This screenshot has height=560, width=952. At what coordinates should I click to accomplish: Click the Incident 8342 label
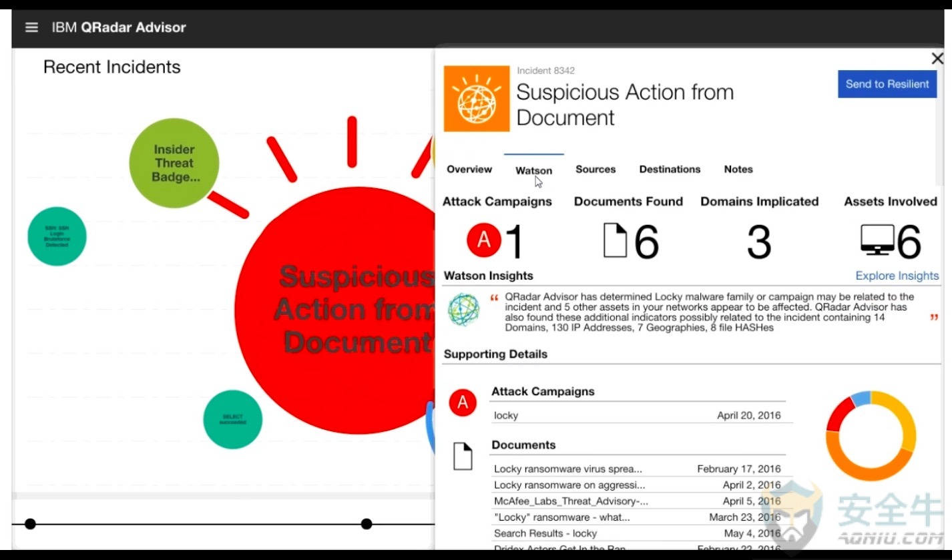[545, 71]
